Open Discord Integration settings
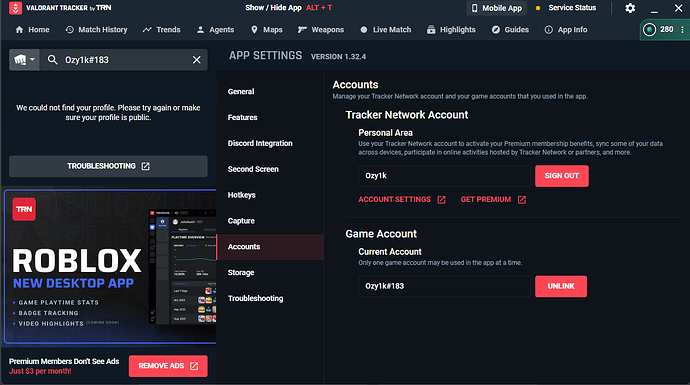Image resolution: width=690 pixels, height=385 pixels. coord(270,143)
